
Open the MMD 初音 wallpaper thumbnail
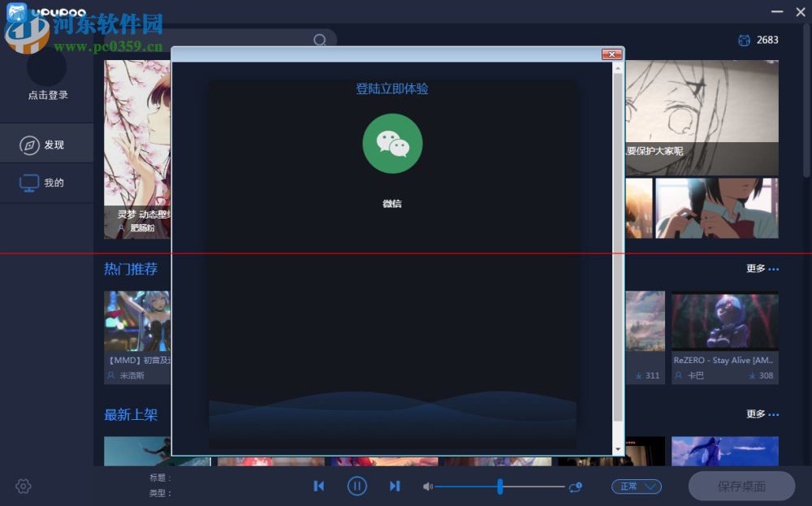137,322
